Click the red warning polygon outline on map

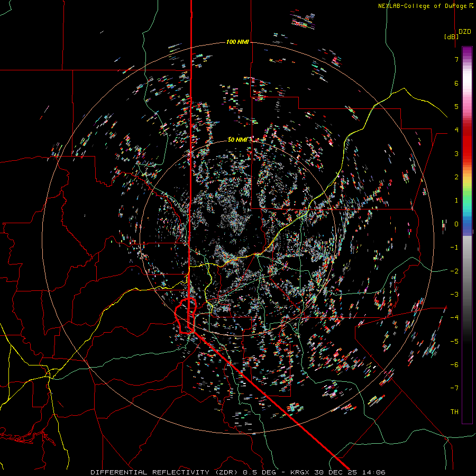coord(186,316)
